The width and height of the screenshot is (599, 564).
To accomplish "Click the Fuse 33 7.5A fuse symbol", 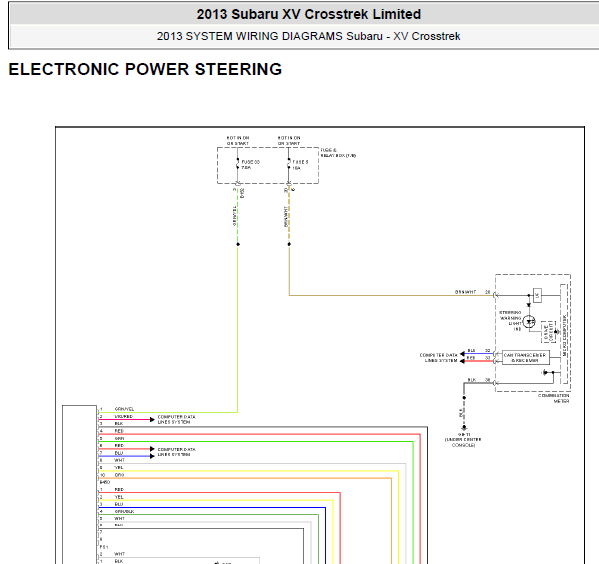I will click(238, 164).
